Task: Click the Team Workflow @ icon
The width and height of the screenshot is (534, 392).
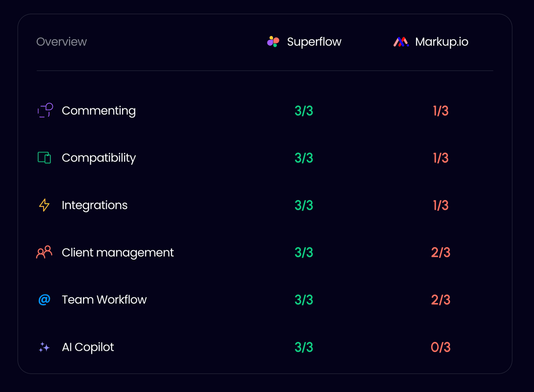Action: point(44,300)
